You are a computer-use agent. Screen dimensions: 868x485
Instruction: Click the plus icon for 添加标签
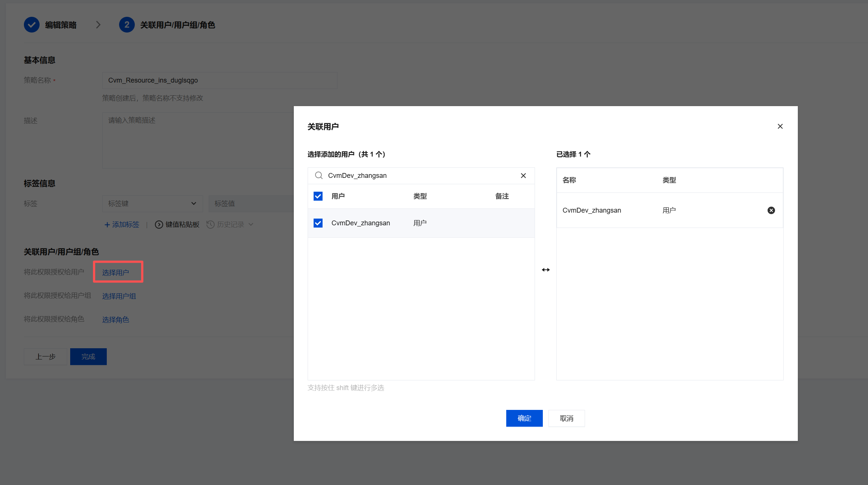click(107, 225)
